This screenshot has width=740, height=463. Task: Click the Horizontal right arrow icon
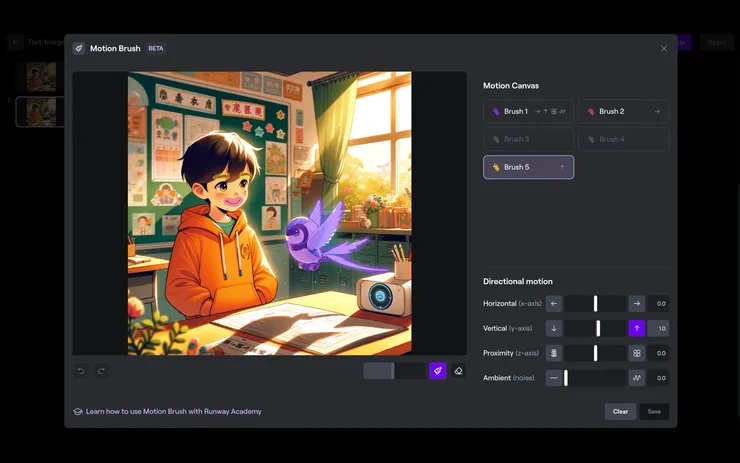point(637,303)
